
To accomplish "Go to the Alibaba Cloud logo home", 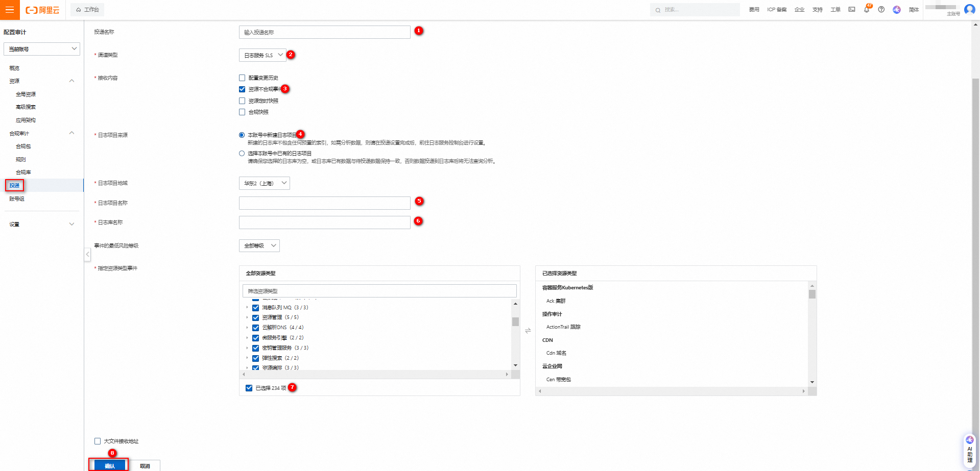I will click(42, 10).
